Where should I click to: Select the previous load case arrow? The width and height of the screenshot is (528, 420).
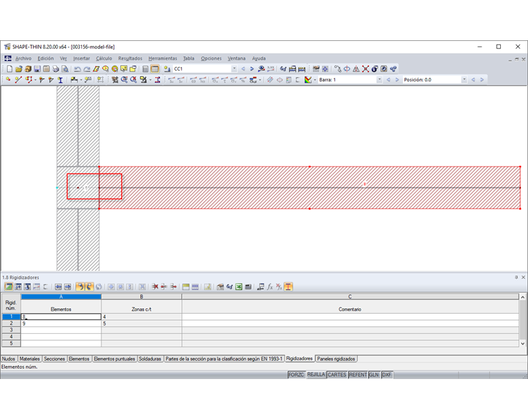(x=243, y=69)
